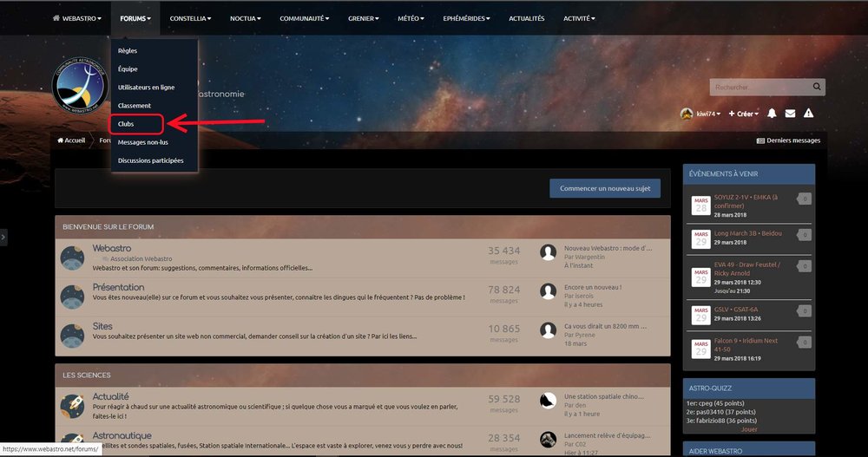Click the Webastro forum planet icon
The image size is (868, 457).
[x=73, y=258]
